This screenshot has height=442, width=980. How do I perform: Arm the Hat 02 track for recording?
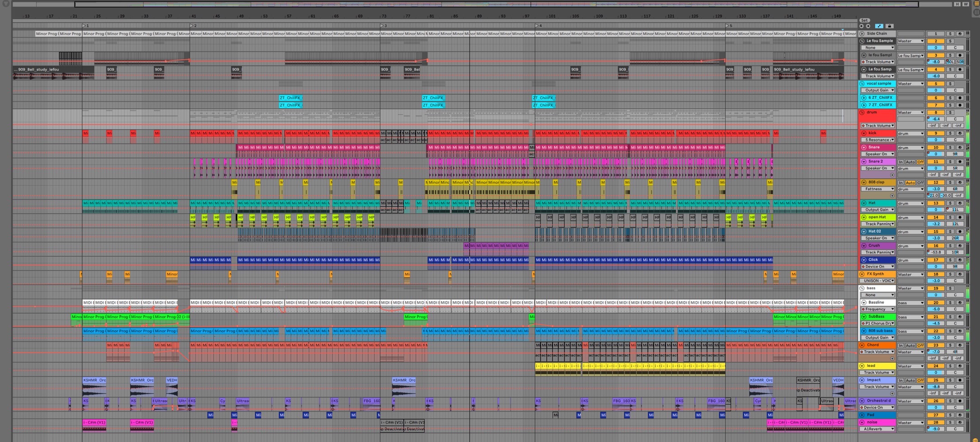(x=960, y=232)
